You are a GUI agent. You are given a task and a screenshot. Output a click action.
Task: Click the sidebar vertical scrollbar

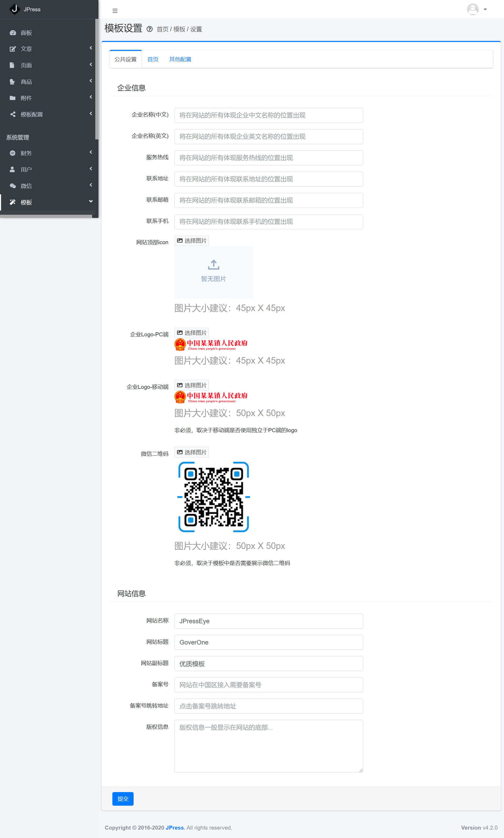tap(97, 79)
